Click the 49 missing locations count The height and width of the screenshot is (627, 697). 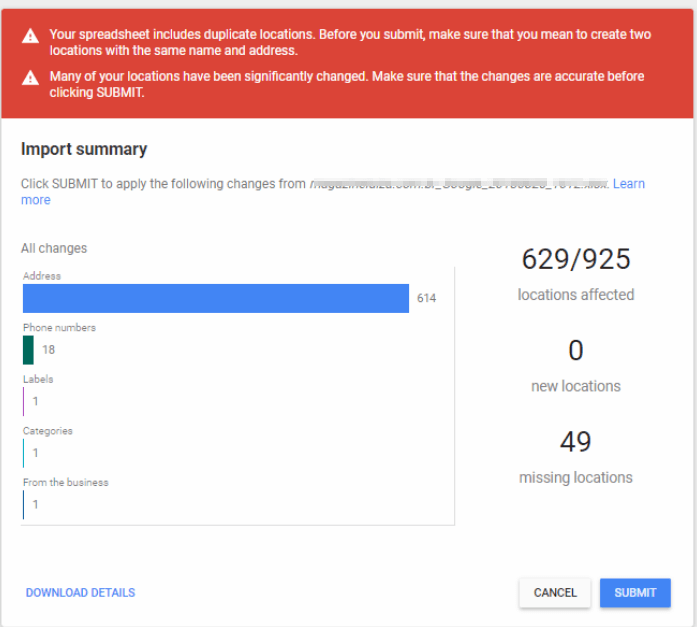click(x=576, y=442)
